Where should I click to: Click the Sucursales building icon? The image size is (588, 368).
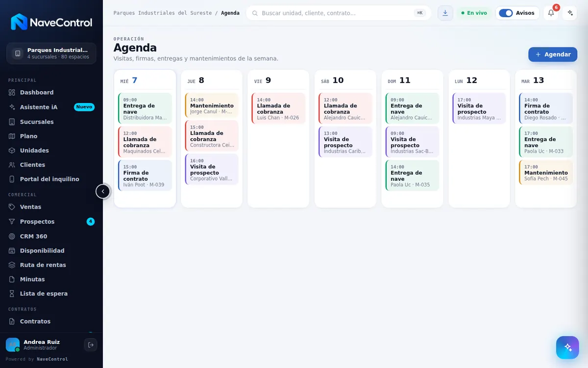point(12,122)
